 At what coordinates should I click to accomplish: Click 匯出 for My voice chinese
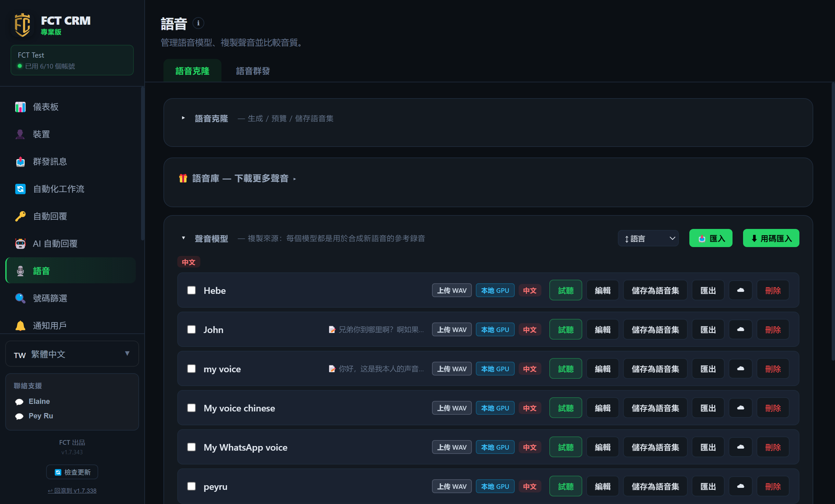pos(708,408)
